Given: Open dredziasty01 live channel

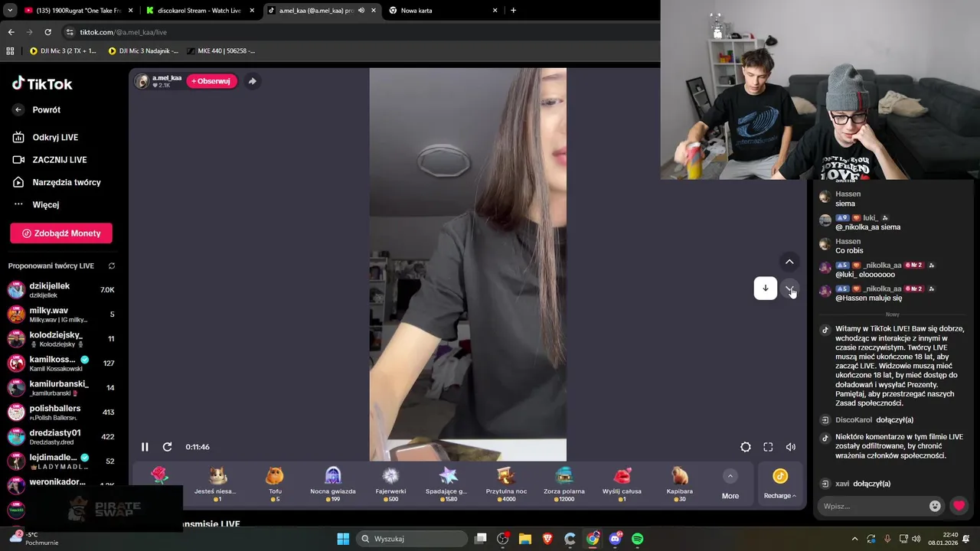Looking at the screenshot, I should [x=61, y=437].
